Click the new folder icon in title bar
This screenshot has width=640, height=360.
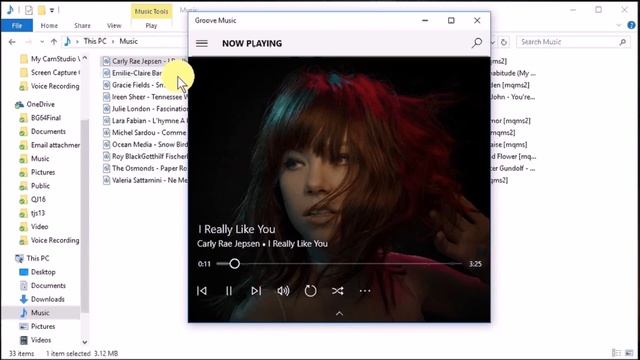pyautogui.click(x=42, y=10)
